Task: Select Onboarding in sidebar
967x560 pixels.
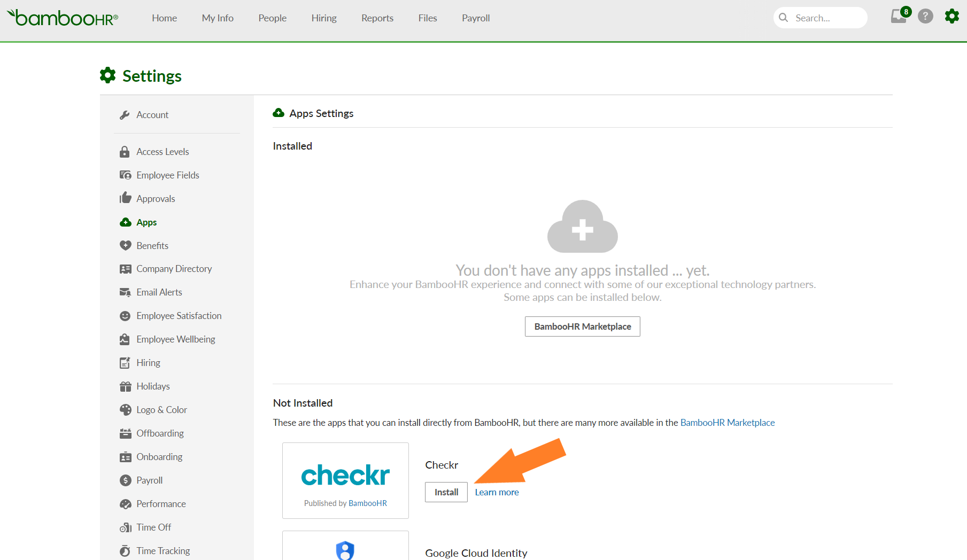Action: [159, 457]
